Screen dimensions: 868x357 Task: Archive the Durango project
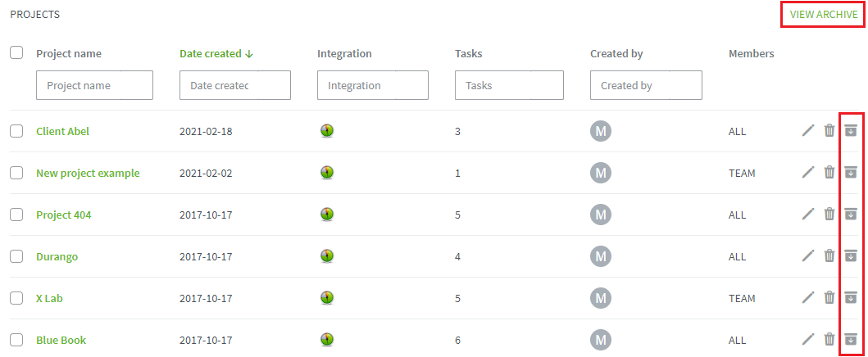click(850, 255)
